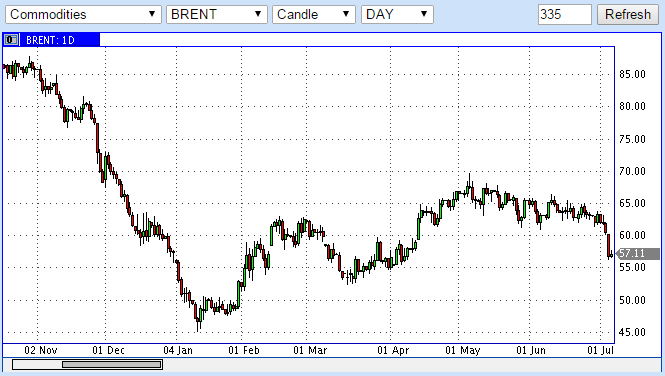Click the 04 Jan date label
The image size is (665, 376).
(x=178, y=351)
